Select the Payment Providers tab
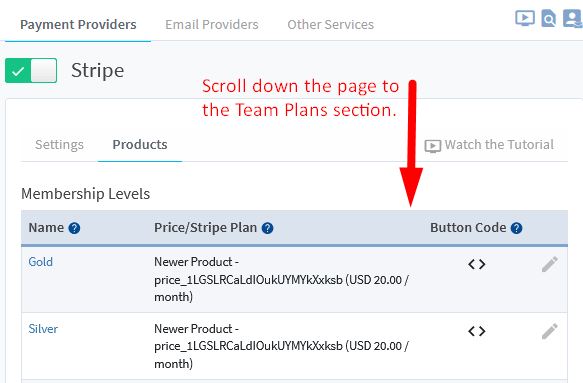The image size is (583, 383). coord(78,25)
